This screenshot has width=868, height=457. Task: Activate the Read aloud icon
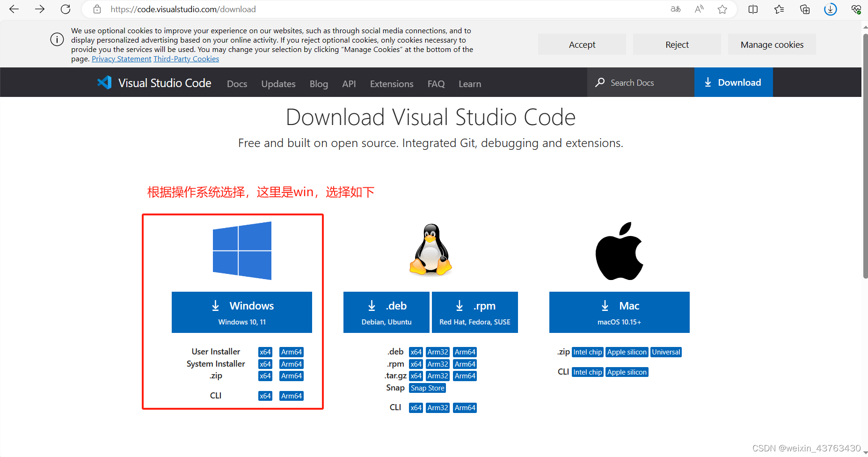[x=699, y=9]
